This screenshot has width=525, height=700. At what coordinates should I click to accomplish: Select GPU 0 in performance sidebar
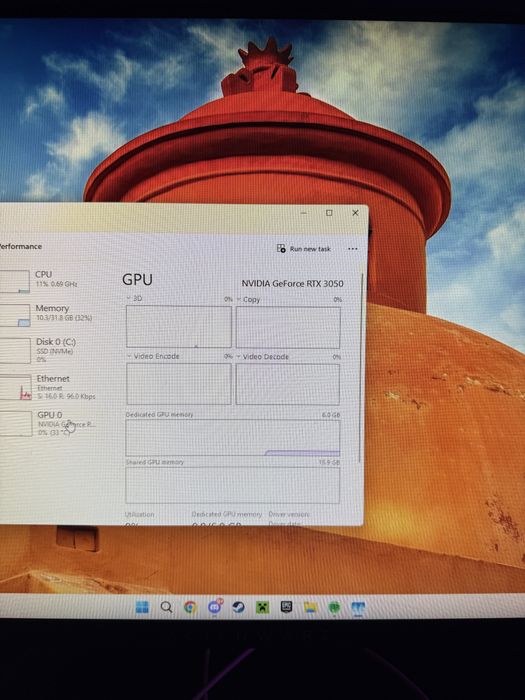(x=47, y=423)
